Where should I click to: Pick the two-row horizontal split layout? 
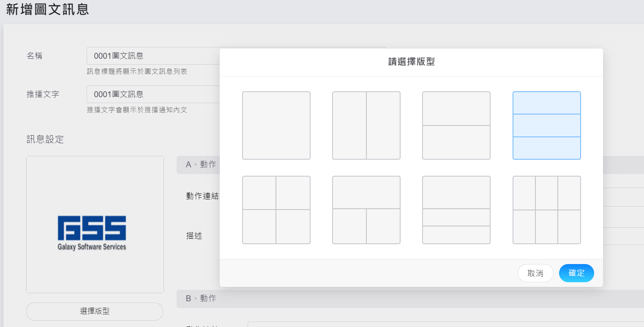tap(456, 125)
